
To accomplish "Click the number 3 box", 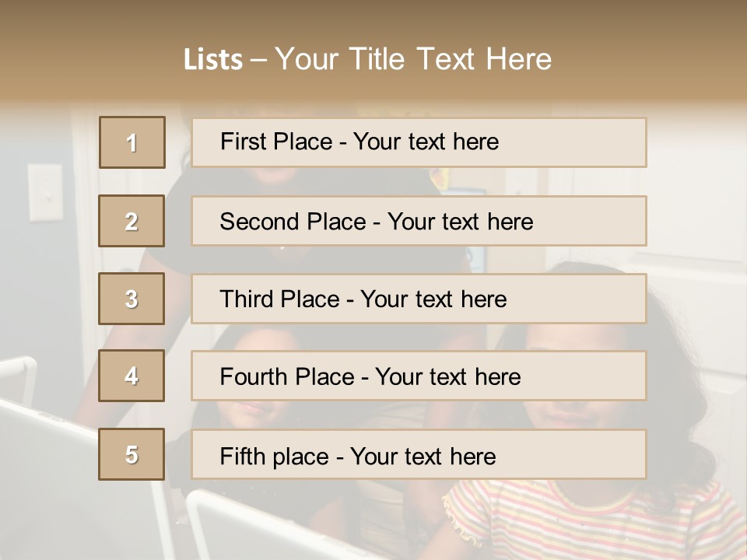I will pos(132,299).
